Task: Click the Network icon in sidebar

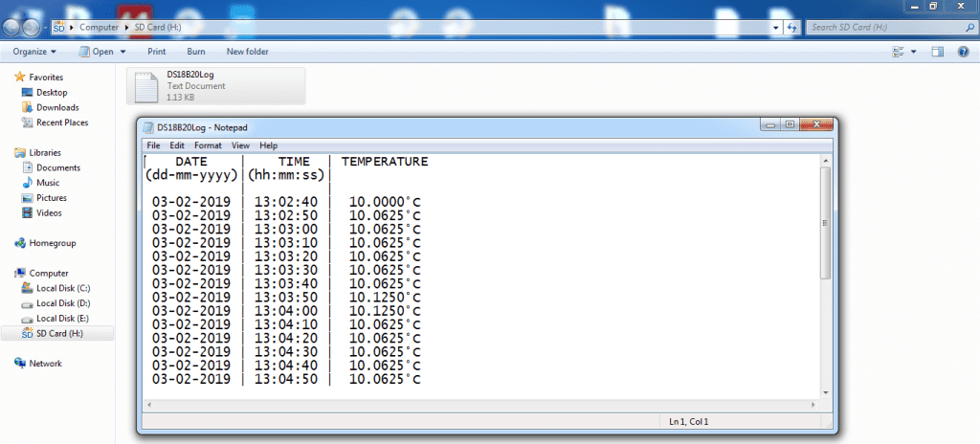Action: tap(20, 364)
